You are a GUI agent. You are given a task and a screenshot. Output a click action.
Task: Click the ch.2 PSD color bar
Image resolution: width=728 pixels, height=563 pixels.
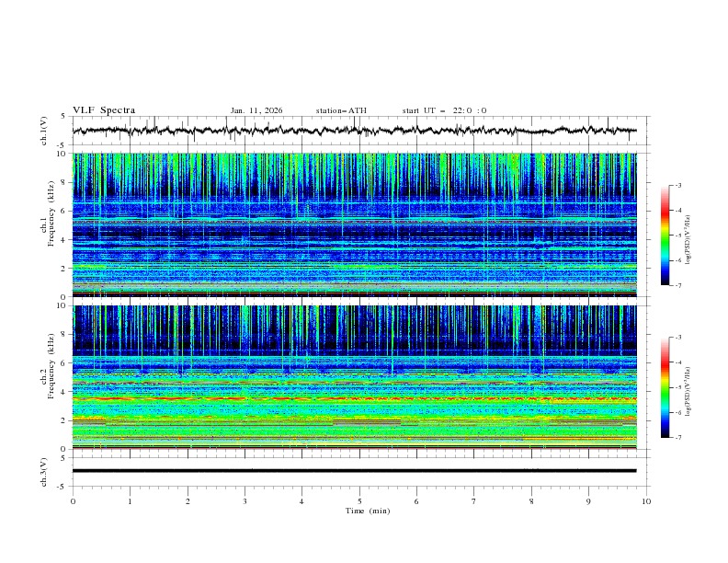pyautogui.click(x=665, y=387)
